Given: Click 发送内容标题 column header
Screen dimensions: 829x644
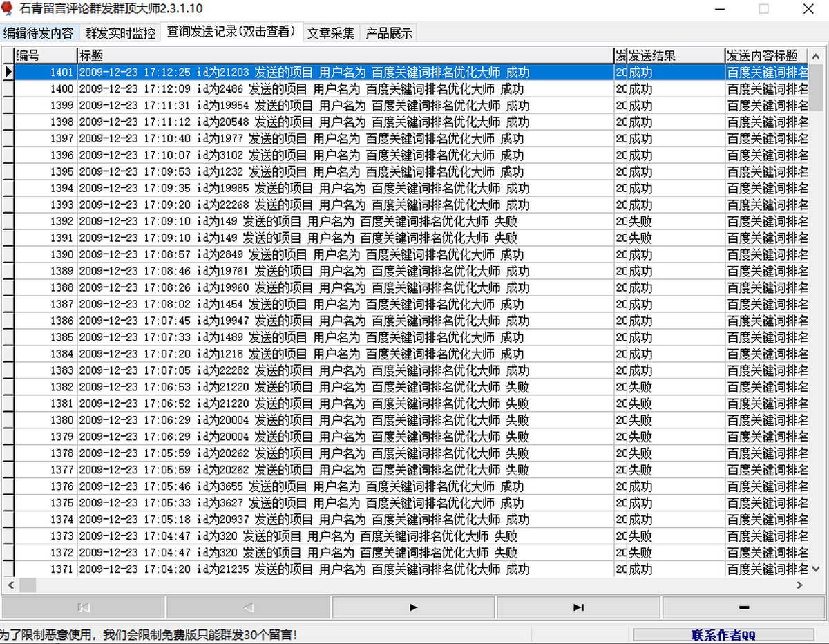Looking at the screenshot, I should (767, 55).
